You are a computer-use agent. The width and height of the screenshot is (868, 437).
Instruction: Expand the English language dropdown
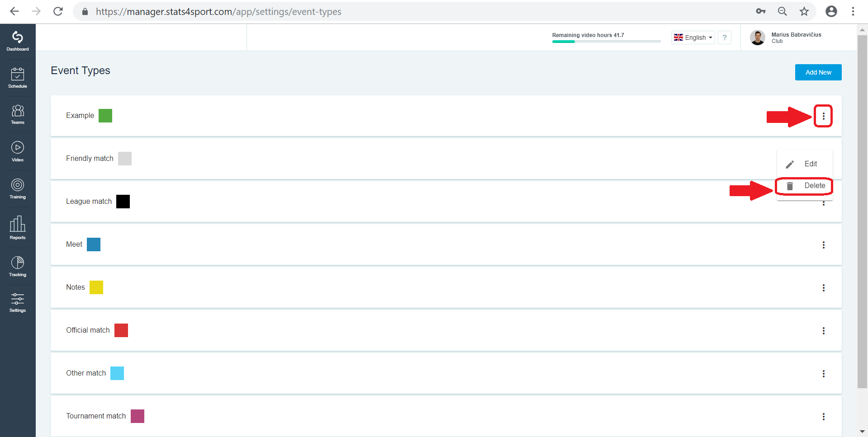(x=693, y=38)
